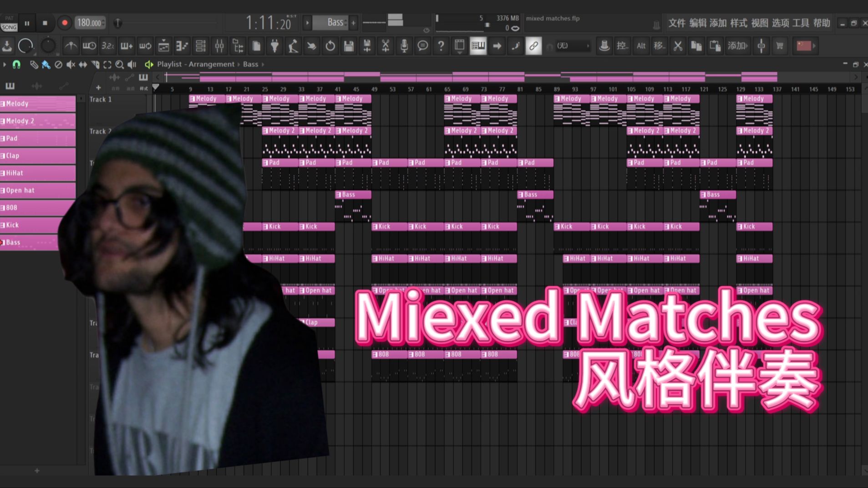This screenshot has width=868, height=488.
Task: Click the cut scissors icon near Alt
Action: (x=678, y=45)
